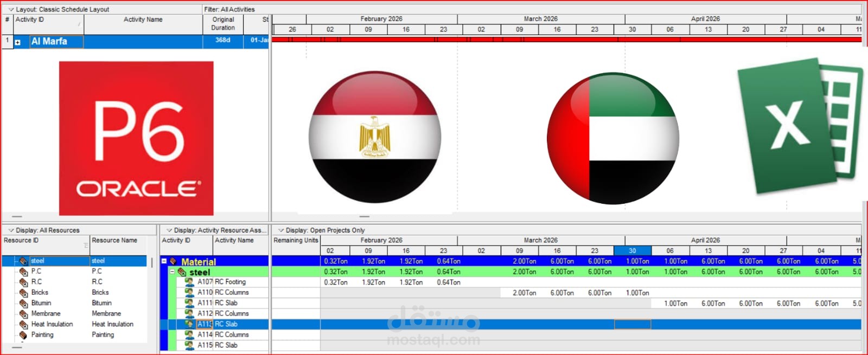Select the steel cell in Resource Name column
This screenshot has height=355, width=868.
[118, 261]
